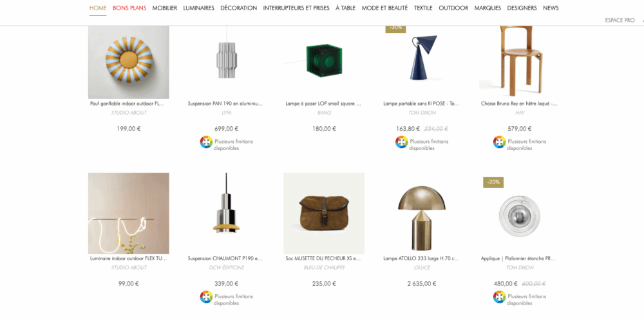The height and width of the screenshot is (322, 644).
Task: Click finishes icon under Applique Plafonnier Tom Dixon
Action: 500,297
